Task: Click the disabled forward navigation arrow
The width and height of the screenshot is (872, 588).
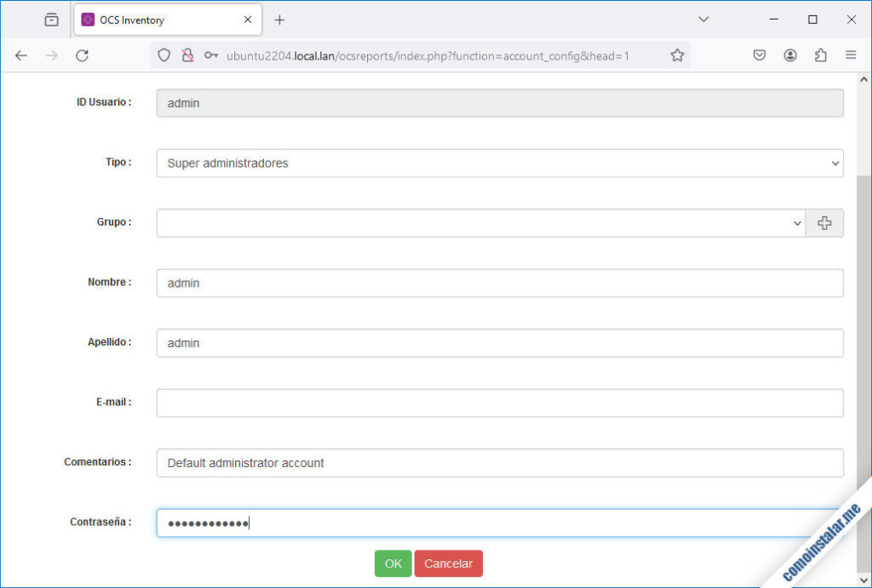Action: coord(52,55)
